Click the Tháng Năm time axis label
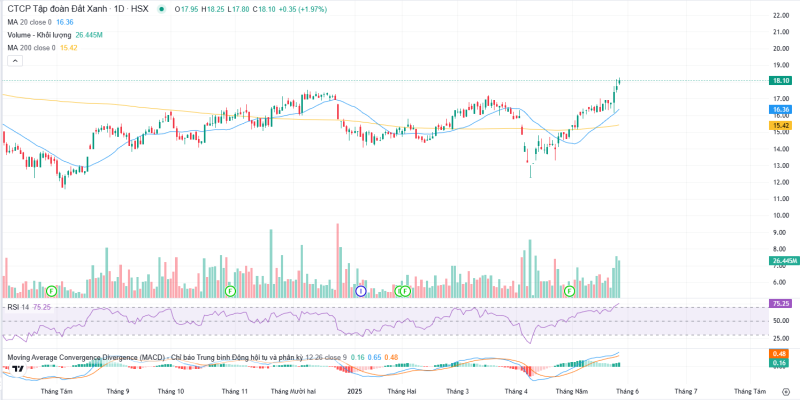This screenshot has height=400, width=800. coord(571,391)
